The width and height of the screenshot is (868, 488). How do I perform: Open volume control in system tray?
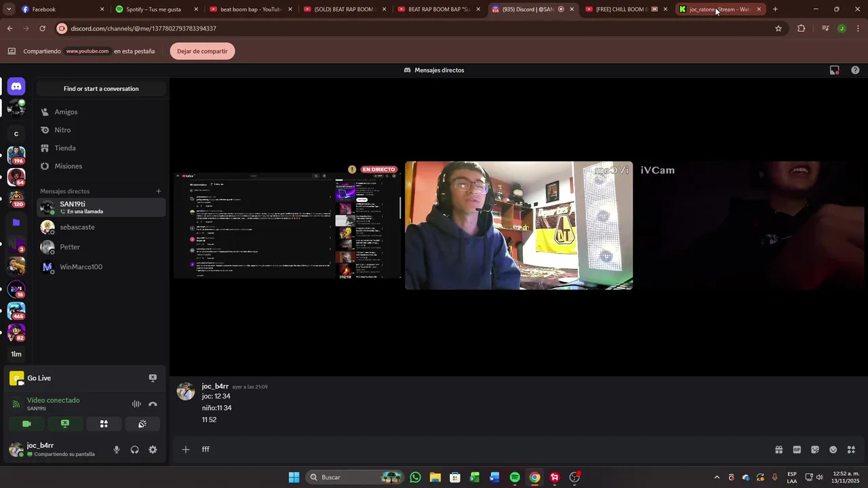819,477
